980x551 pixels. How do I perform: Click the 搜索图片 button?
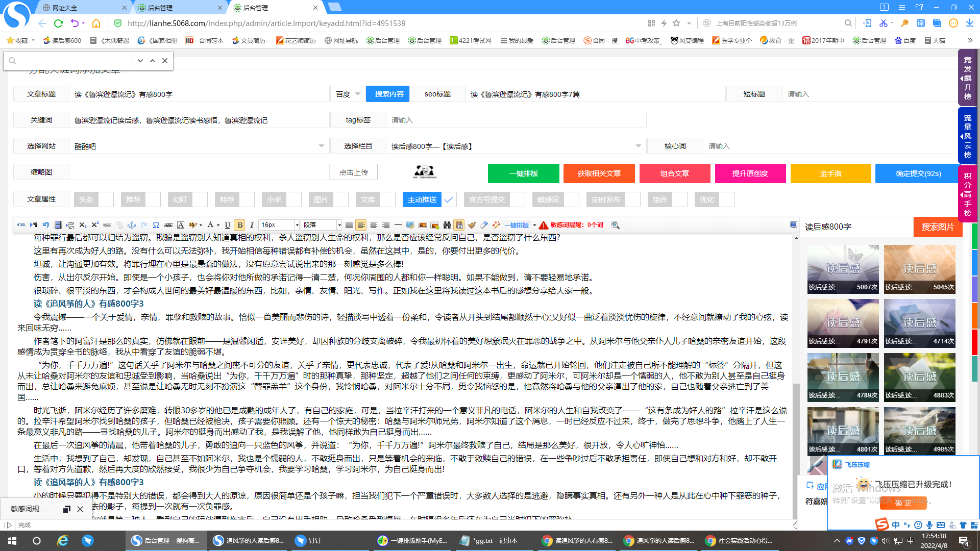point(938,227)
